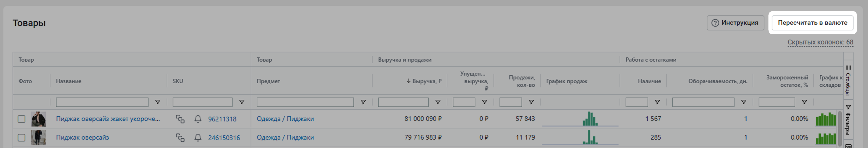
Task: Sort by the Название column header
Action: [x=68, y=81]
